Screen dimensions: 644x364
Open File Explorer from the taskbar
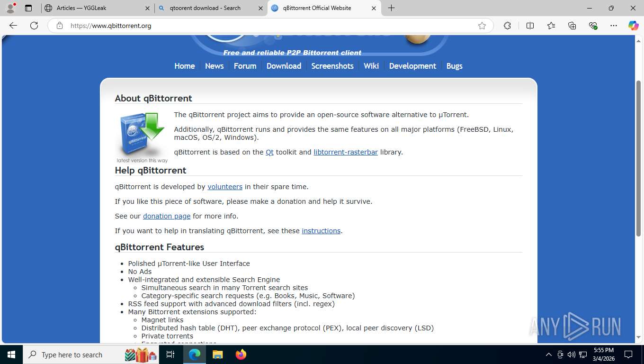[217, 355]
